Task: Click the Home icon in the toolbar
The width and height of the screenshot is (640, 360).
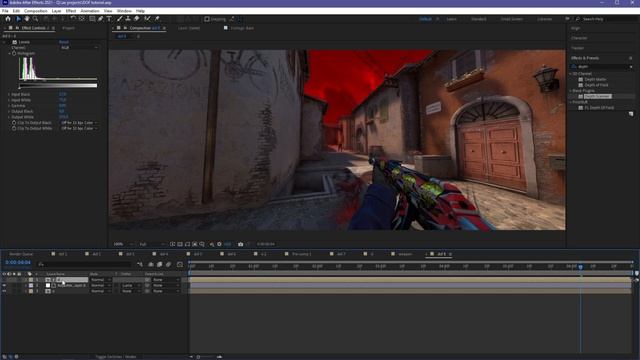Action: point(8,19)
